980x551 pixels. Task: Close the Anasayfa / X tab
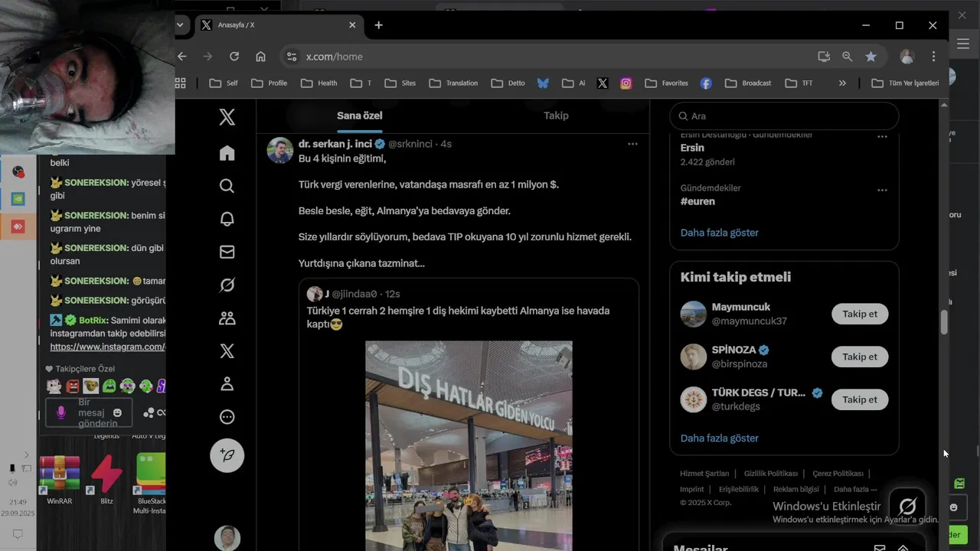352,24
